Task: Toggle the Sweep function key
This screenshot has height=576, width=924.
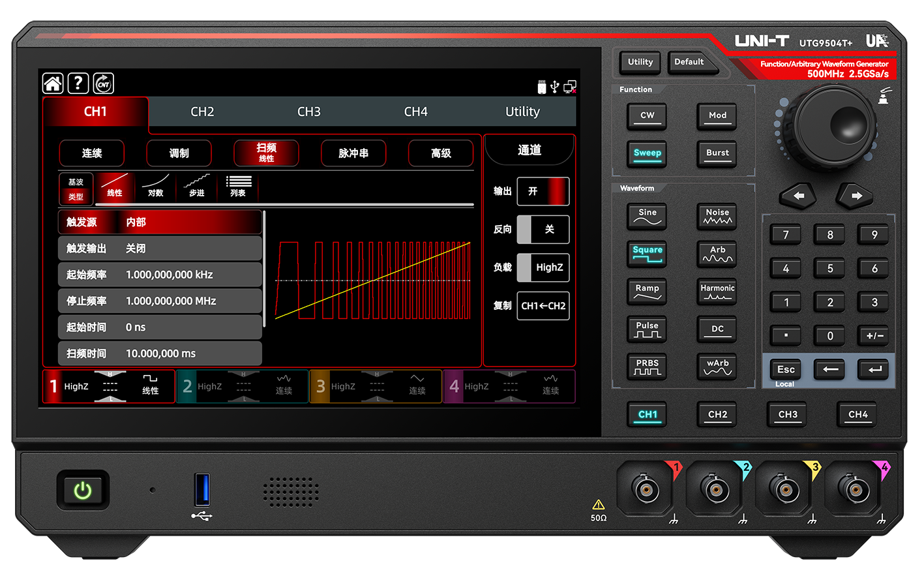Action: click(x=647, y=154)
